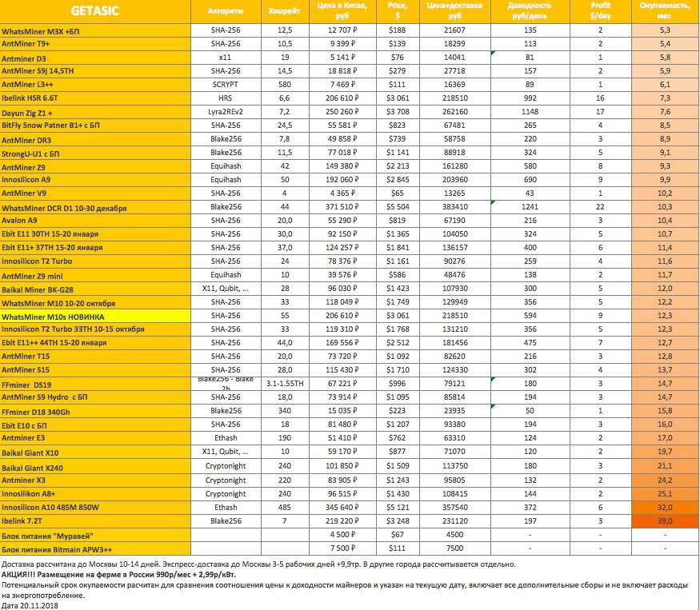Viewport: 700px width, 610px height.
Task: Select the Ibelink 7.2T cell
Action: [95, 521]
